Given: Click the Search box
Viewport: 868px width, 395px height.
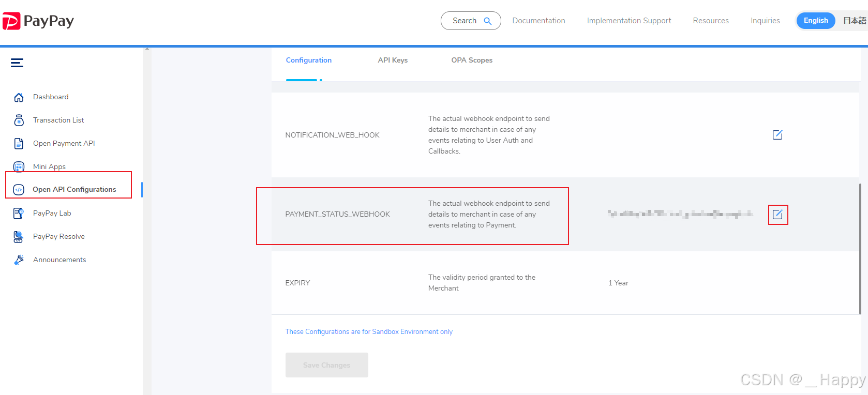Looking at the screenshot, I should [471, 21].
